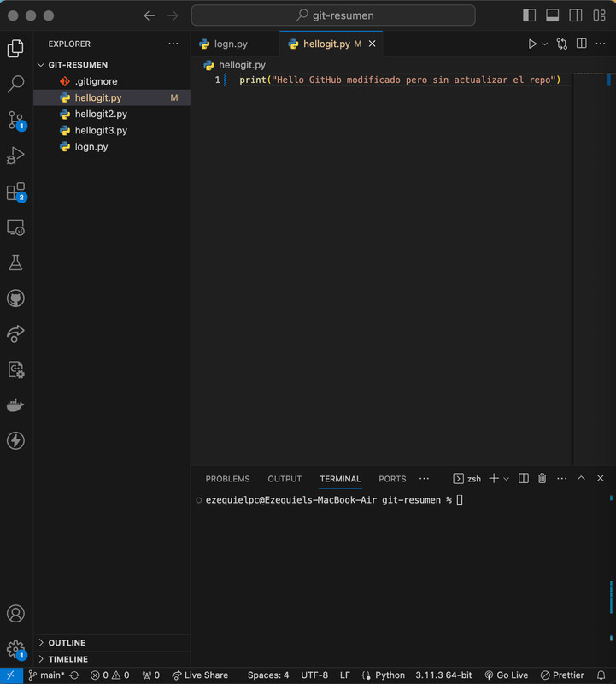Screen dimensions: 616x684
Task: Expand the TIMELINE section
Action: point(112,659)
